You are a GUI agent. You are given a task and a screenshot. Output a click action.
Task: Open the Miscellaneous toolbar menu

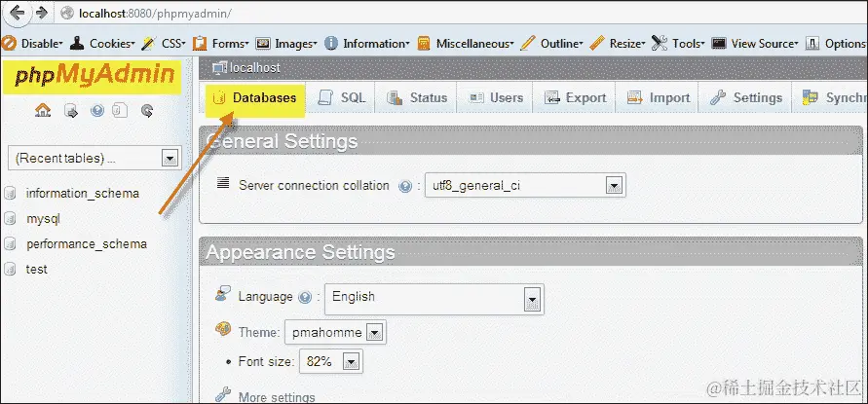(466, 43)
